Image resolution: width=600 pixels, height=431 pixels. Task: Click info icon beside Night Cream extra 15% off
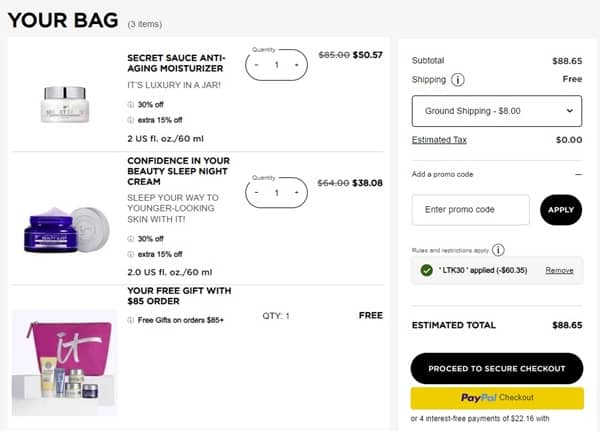pos(131,254)
